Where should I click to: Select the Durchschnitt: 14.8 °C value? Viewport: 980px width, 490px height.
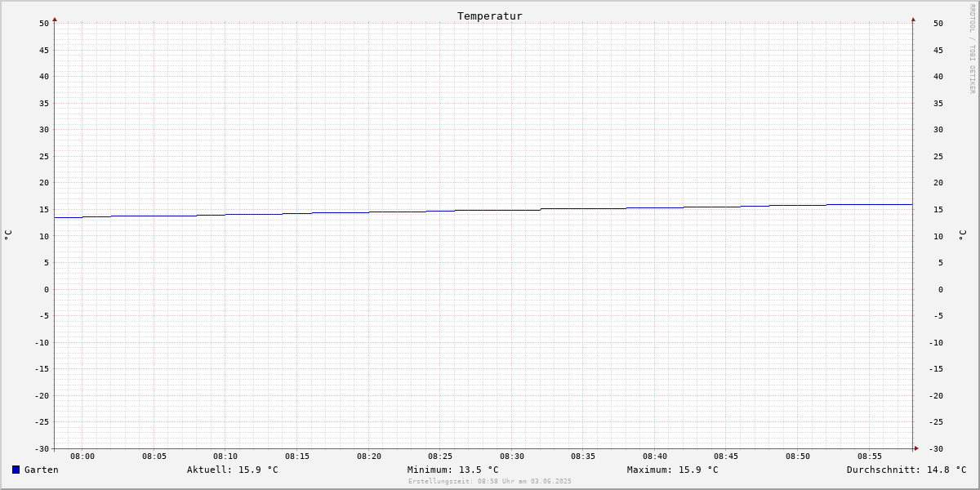click(906, 470)
